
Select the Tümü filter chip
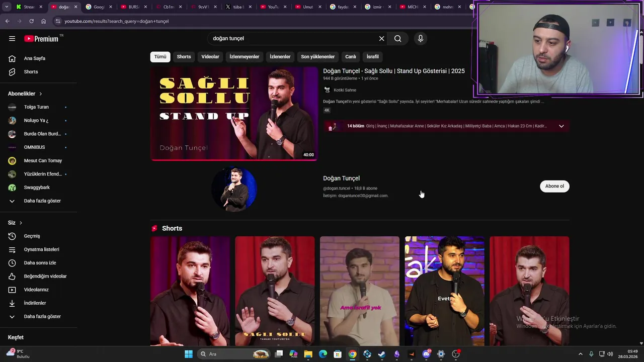point(160,57)
